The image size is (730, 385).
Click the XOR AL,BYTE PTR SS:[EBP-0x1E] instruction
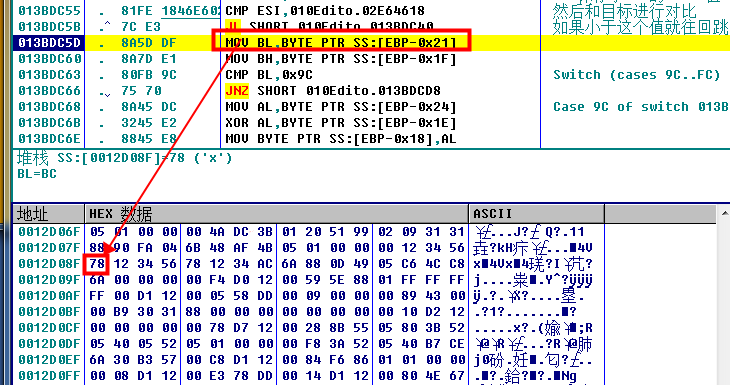[341, 123]
